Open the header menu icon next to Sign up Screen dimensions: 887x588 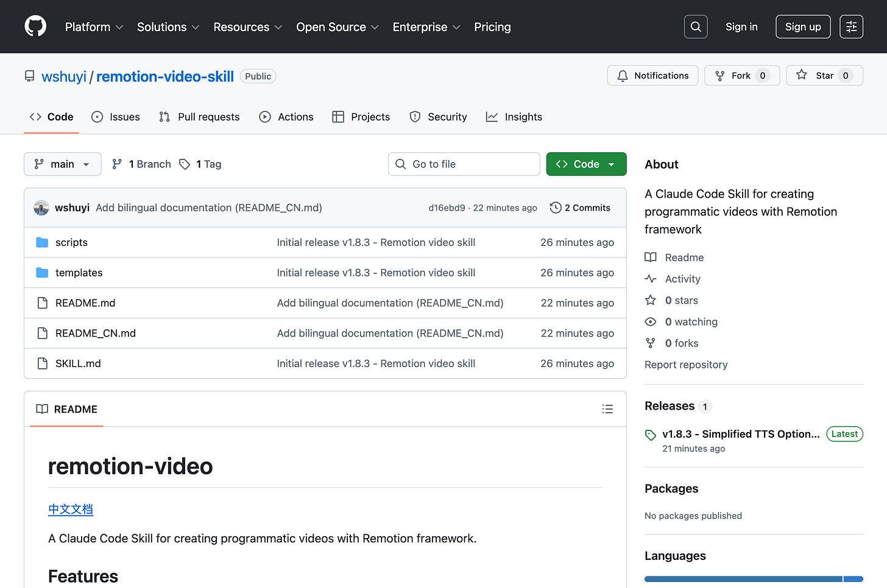851,27
